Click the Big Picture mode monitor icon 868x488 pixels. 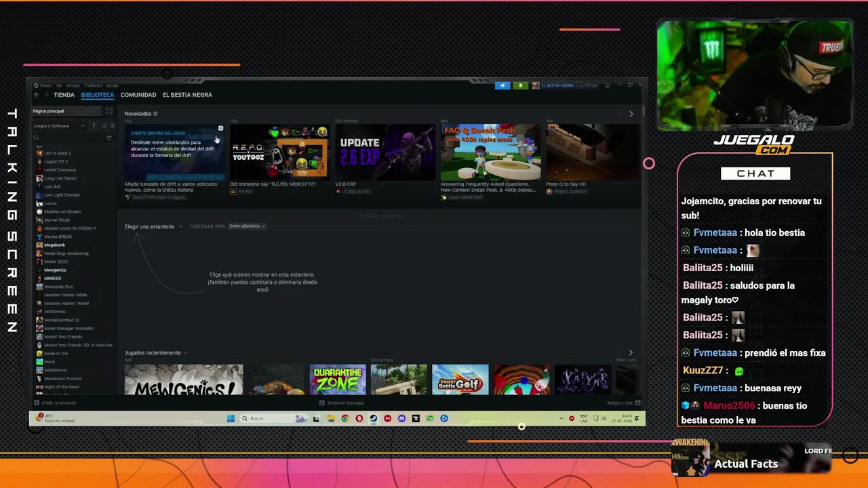[x=607, y=85]
